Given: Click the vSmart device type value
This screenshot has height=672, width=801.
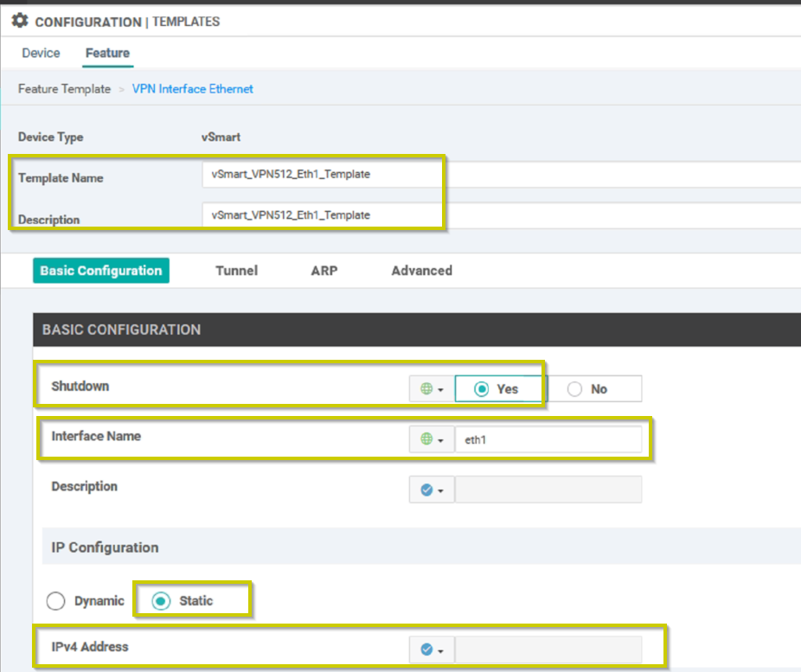Looking at the screenshot, I should 221,137.
